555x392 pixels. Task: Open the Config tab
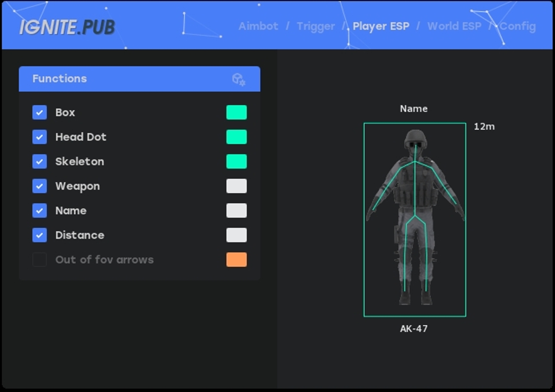tap(517, 26)
